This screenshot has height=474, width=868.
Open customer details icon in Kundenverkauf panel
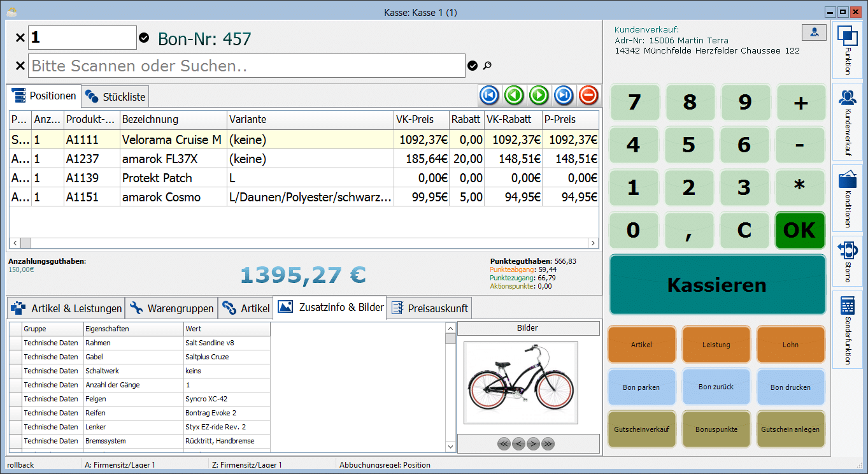pos(814,32)
